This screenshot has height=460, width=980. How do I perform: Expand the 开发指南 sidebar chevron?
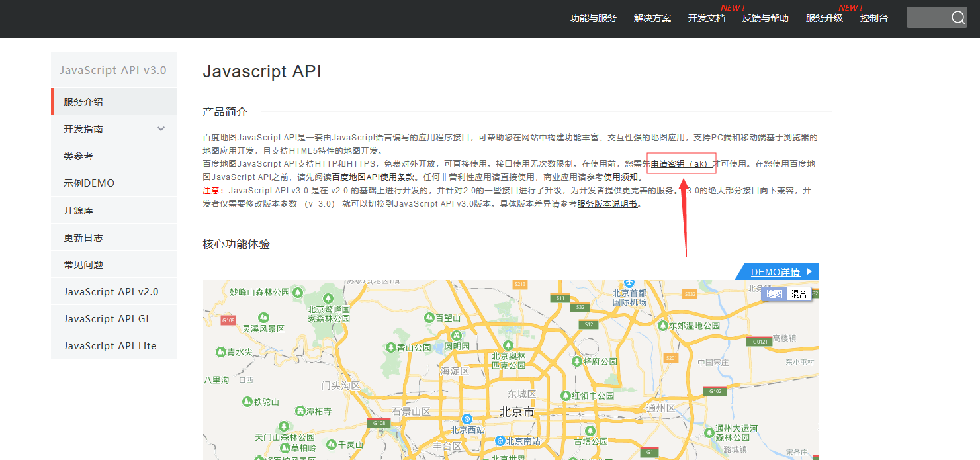coord(161,129)
